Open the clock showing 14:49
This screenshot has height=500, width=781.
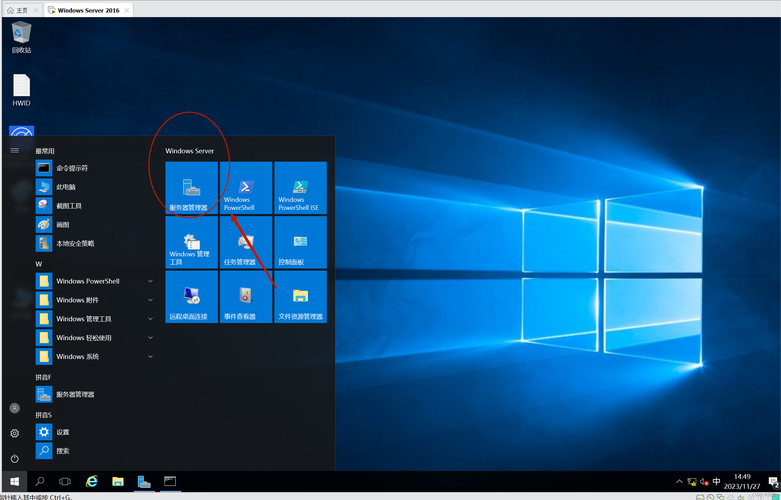click(742, 482)
